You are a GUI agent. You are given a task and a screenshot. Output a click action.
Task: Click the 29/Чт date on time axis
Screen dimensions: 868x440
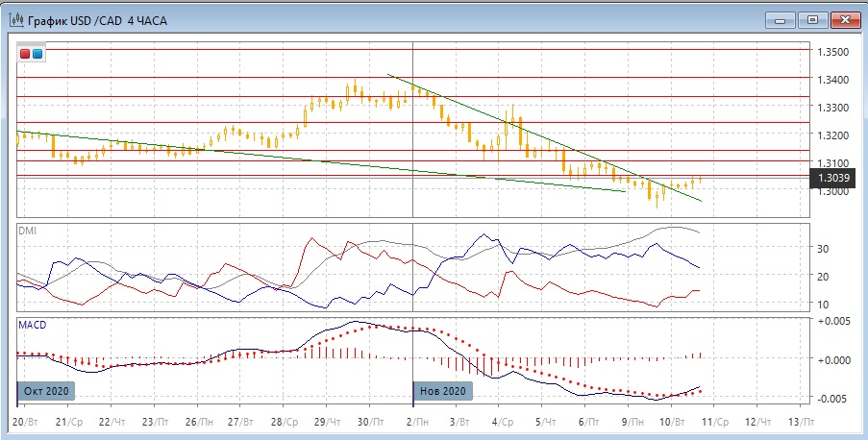tap(325, 422)
